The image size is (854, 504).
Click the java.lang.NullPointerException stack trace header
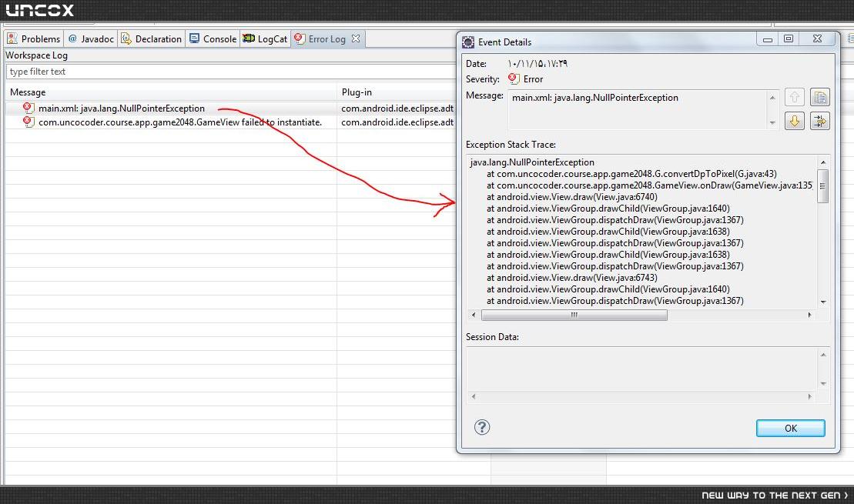click(x=532, y=162)
